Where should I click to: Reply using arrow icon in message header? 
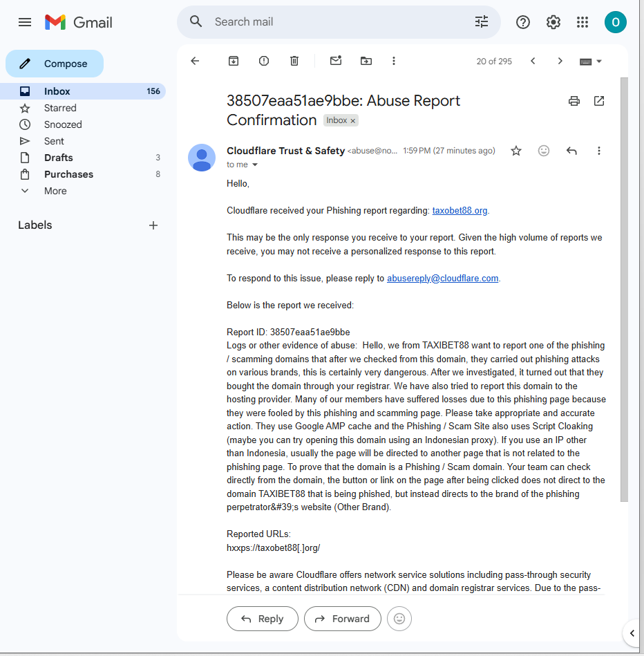point(571,151)
